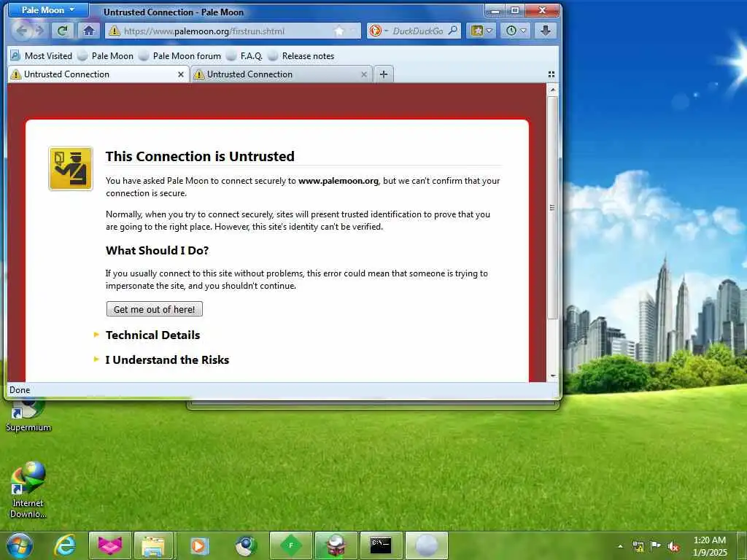747x560 pixels.
Task: Click the Pale Moon globe in the taskbar
Action: (x=426, y=545)
